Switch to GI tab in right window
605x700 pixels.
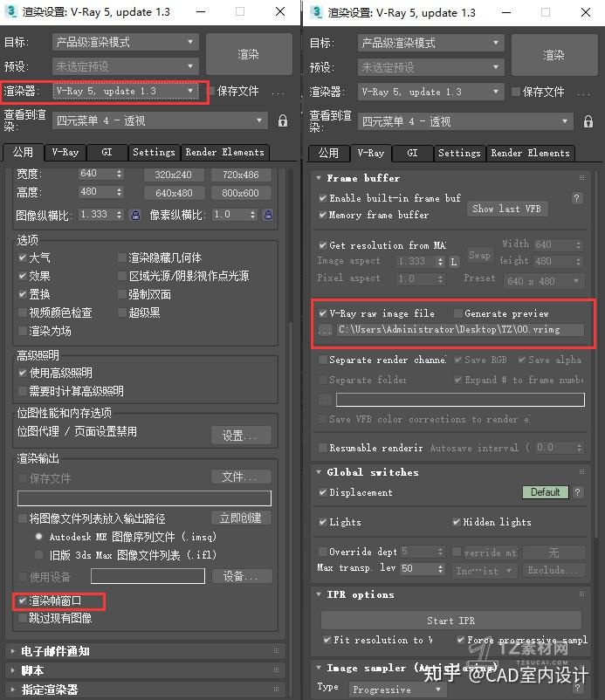413,153
